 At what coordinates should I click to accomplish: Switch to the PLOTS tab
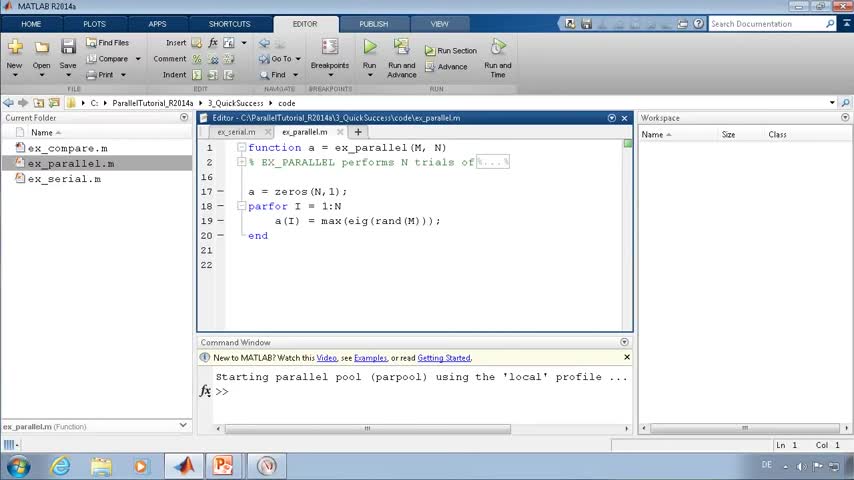click(94, 24)
